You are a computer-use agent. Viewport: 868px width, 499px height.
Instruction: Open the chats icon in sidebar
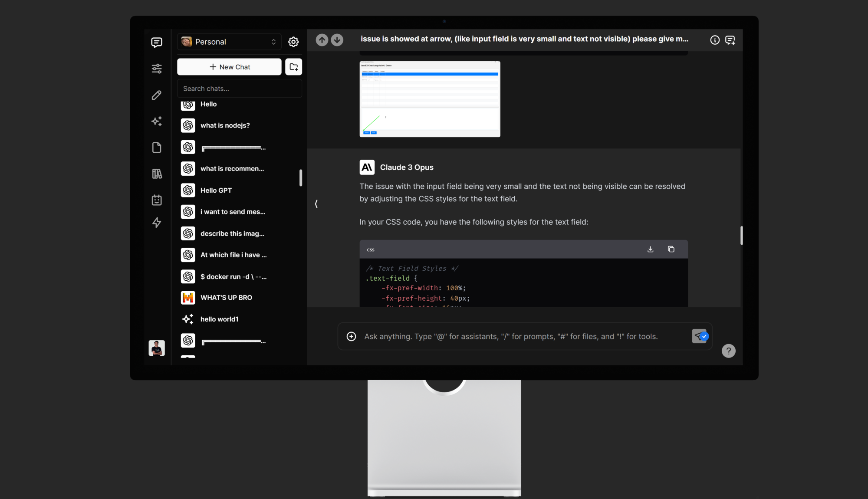157,42
